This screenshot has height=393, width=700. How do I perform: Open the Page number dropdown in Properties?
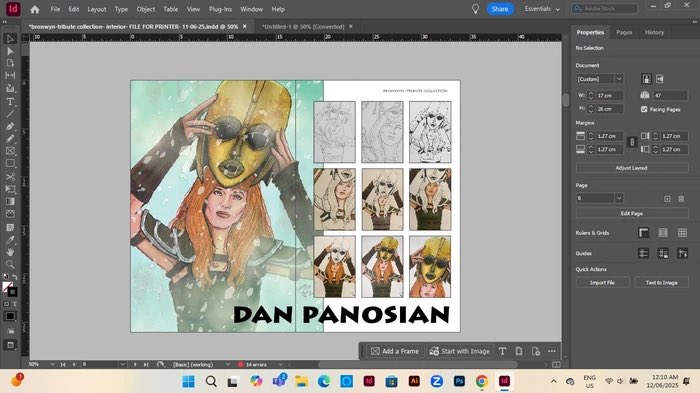coord(619,198)
